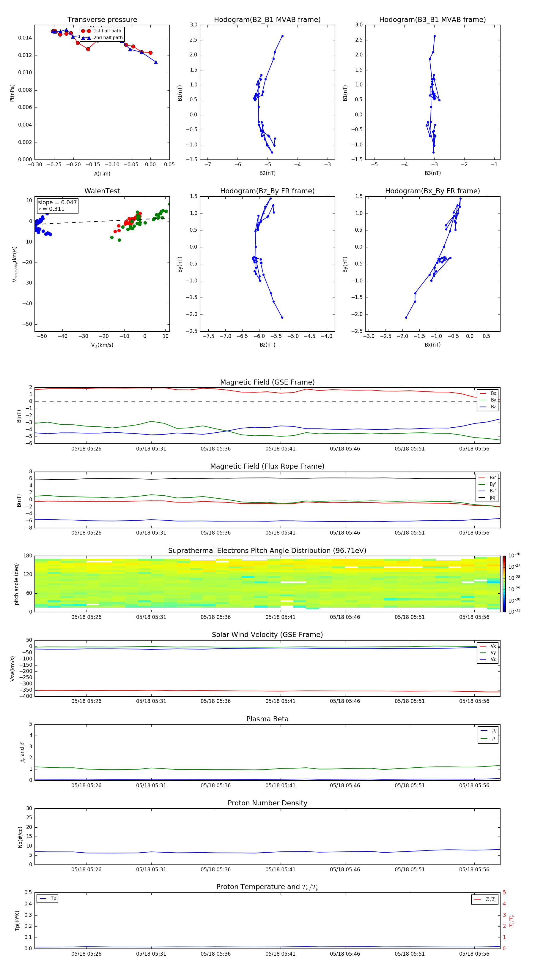The height and width of the screenshot is (980, 535).
Task: Click the Vsw(km/s) y-axis label
Action: pyautogui.click(x=12, y=669)
